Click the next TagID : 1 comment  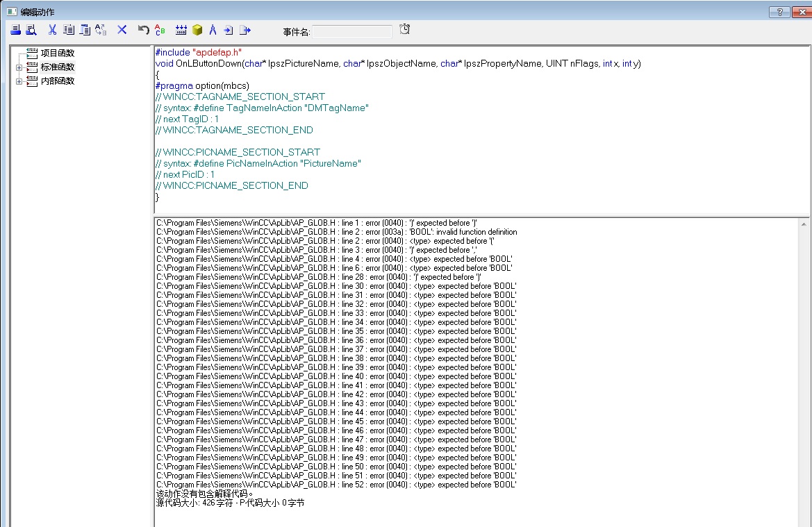click(x=187, y=119)
